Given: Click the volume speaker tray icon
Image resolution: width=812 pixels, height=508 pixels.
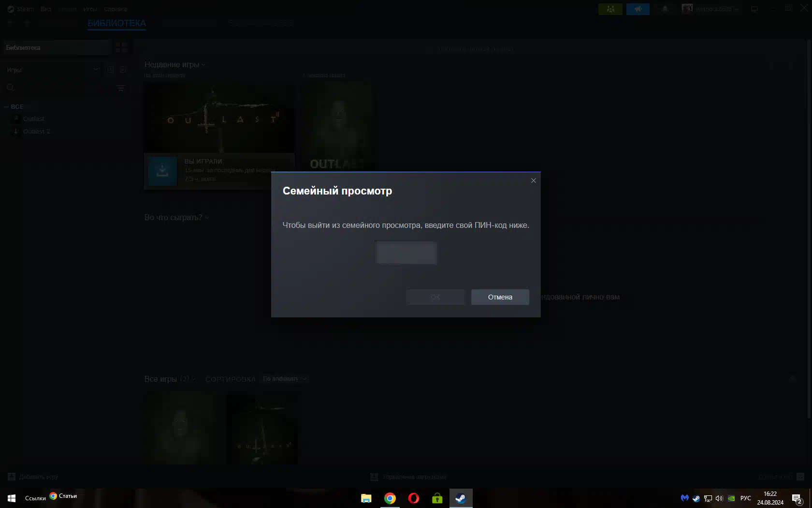Looking at the screenshot, I should [719, 498].
